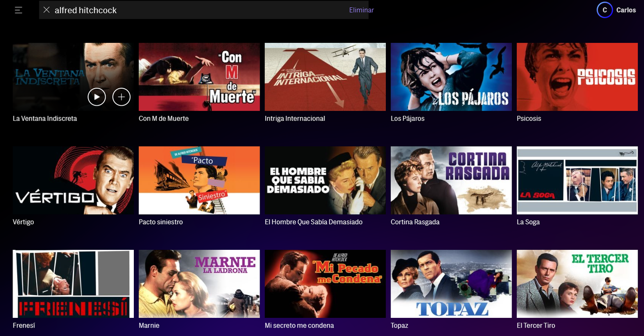
Task: Click the Eliminar link
Action: [361, 10]
